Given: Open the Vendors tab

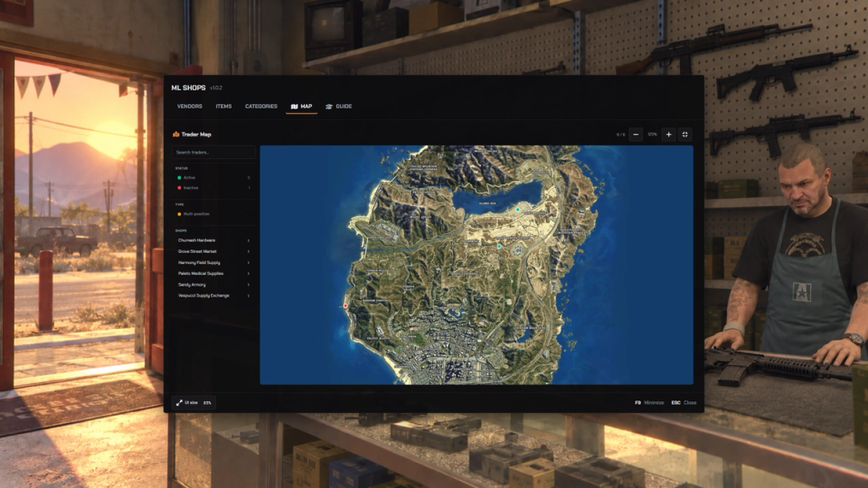Looking at the screenshot, I should (189, 107).
